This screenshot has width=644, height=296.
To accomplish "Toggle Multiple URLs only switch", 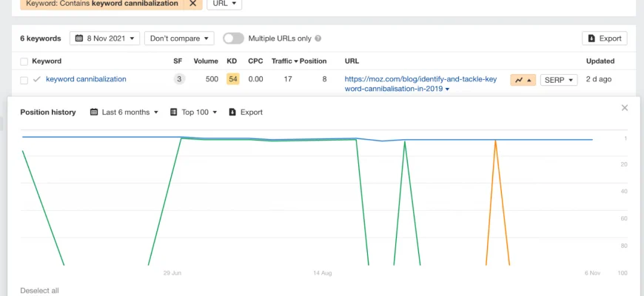I will click(x=233, y=38).
